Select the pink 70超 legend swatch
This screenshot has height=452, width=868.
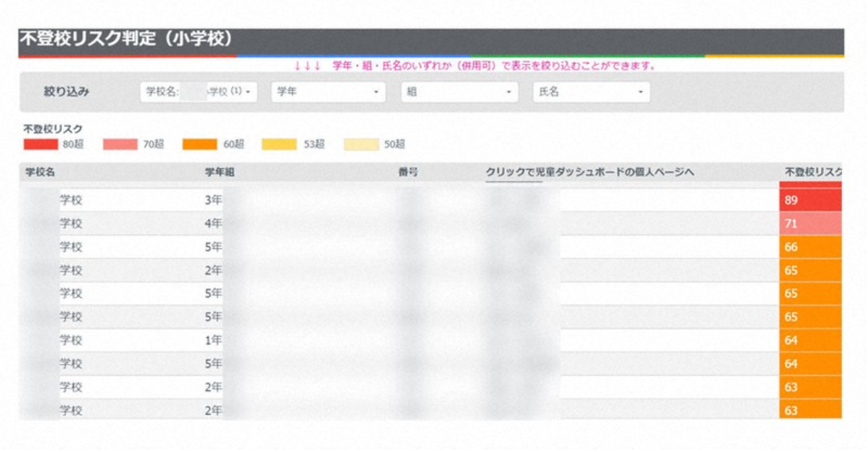point(120,145)
